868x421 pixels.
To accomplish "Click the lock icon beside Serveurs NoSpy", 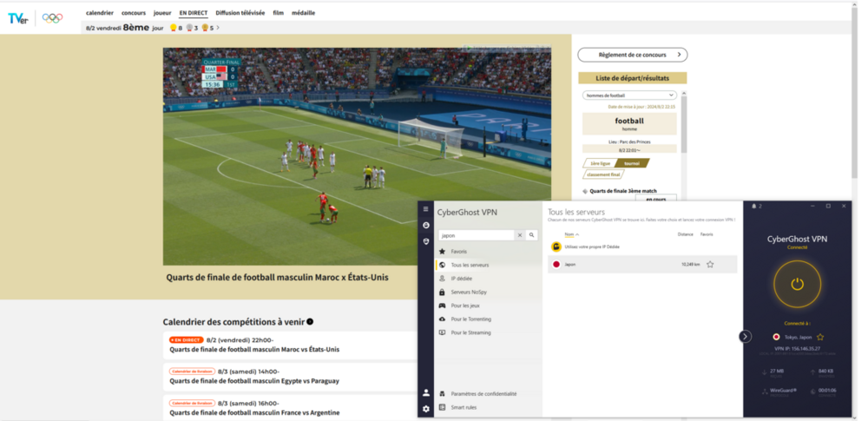I will point(442,292).
